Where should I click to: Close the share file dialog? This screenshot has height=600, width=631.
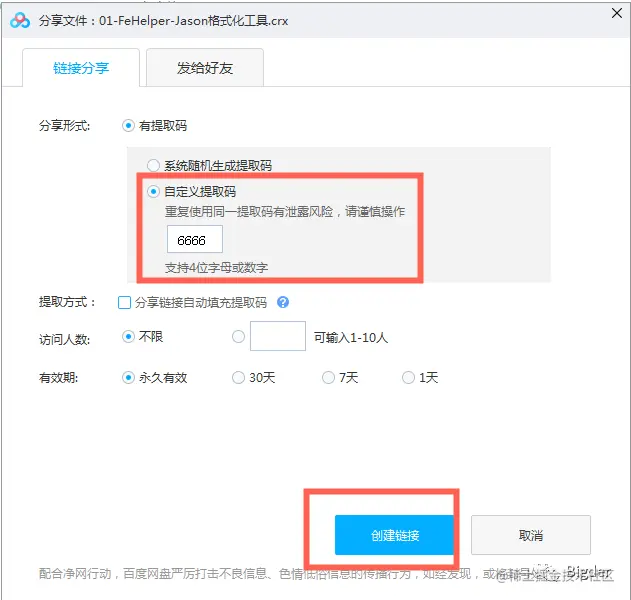pyautogui.click(x=617, y=13)
